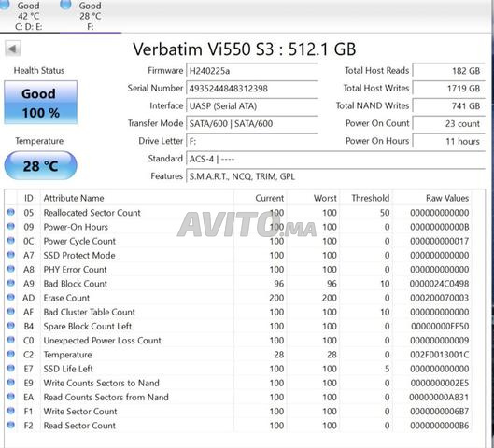The image size is (494, 448).
Task: Click status icon for Spare Block Count Left
Action: (10, 326)
